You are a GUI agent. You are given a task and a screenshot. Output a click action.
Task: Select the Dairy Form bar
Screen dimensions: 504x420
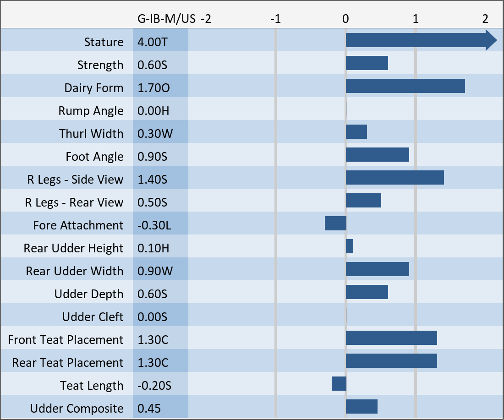click(405, 86)
